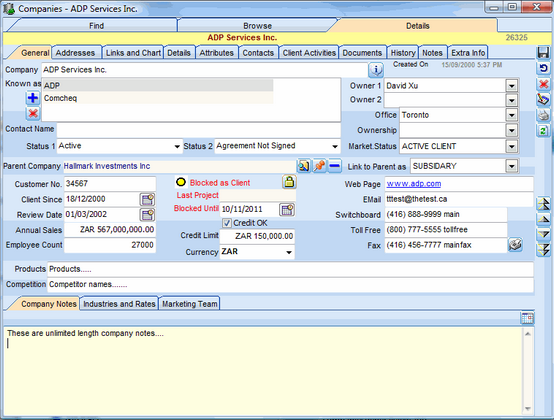Open the Market Status dropdown
Screen dimensions: 554x420
tap(512, 146)
